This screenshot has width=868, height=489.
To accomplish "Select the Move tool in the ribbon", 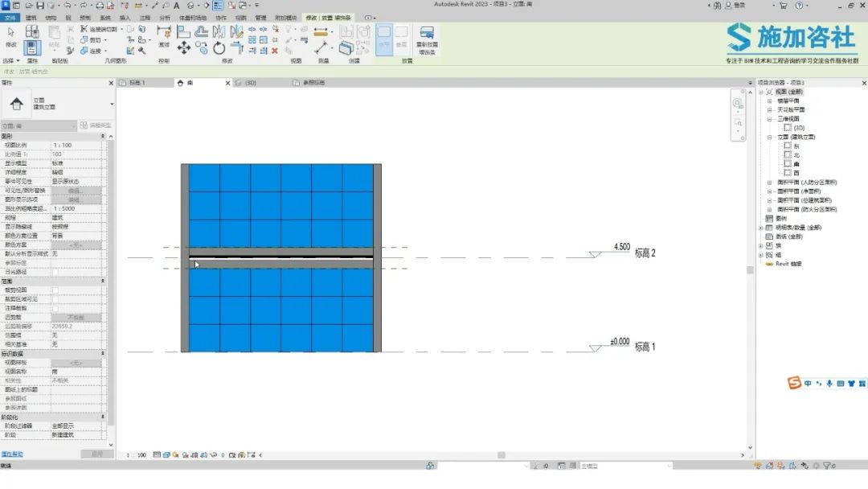I will (x=184, y=48).
